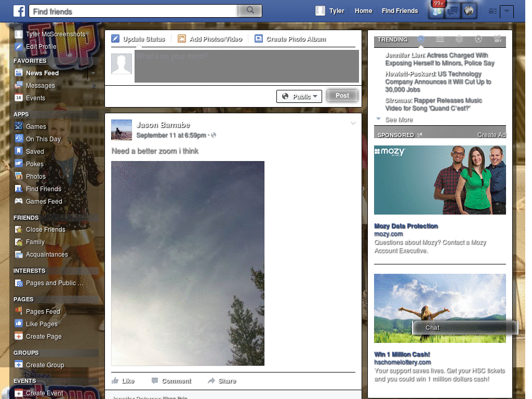Screen dimensions: 532x399
Task: Open Games in Apps list
Action: click(36, 127)
